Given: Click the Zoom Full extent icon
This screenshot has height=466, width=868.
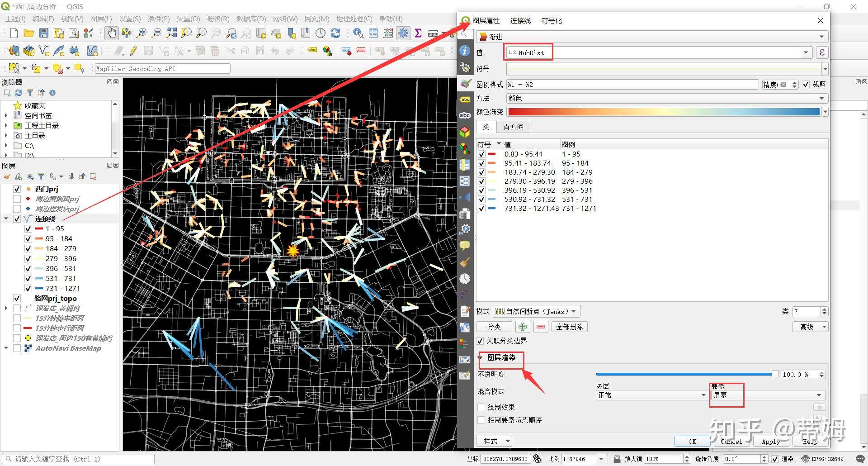Looking at the screenshot, I should tap(171, 33).
